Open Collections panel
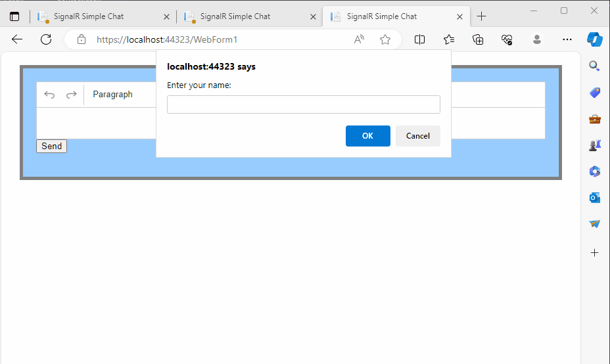This screenshot has height=364, width=610. pos(478,39)
